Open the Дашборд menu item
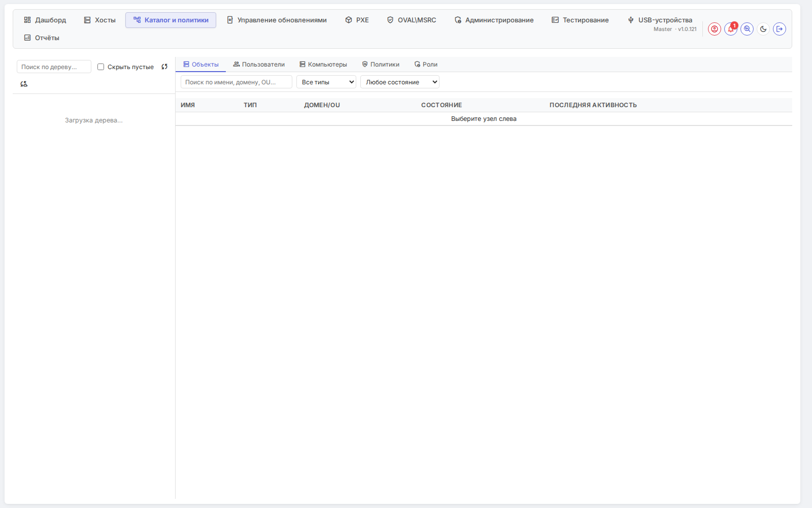The width and height of the screenshot is (812, 508). [45, 20]
